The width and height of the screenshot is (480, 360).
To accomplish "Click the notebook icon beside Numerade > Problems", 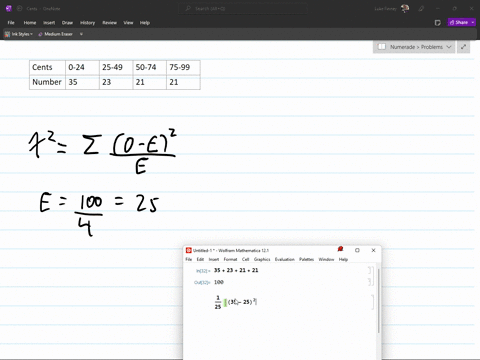I will 382,47.
